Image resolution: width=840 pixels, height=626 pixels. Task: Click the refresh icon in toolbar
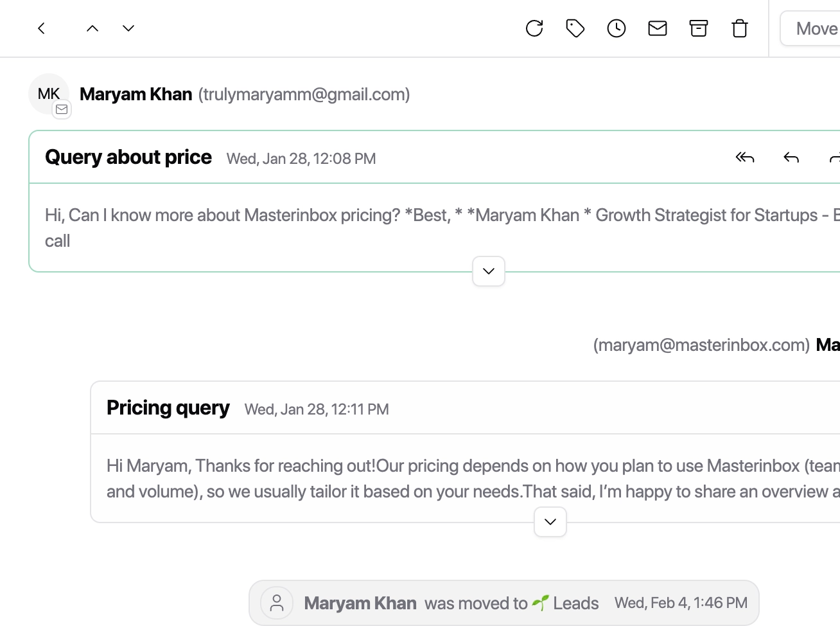(x=534, y=28)
